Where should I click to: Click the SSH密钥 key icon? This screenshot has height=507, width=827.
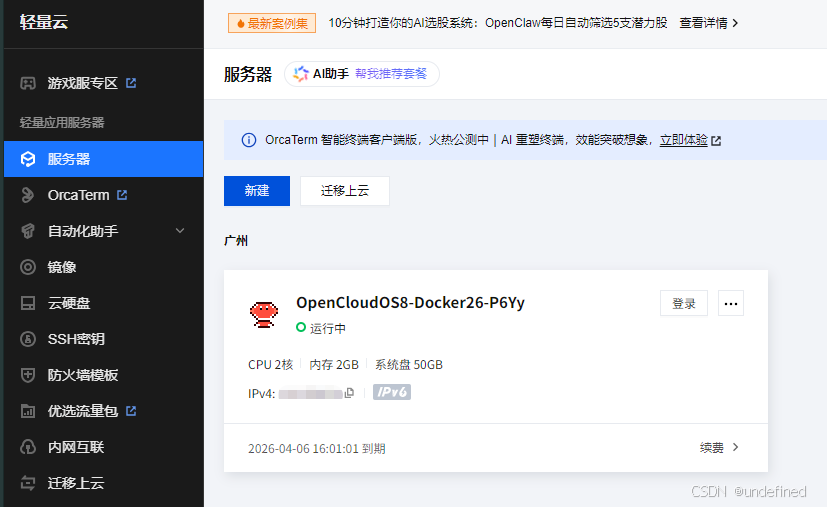(x=28, y=339)
